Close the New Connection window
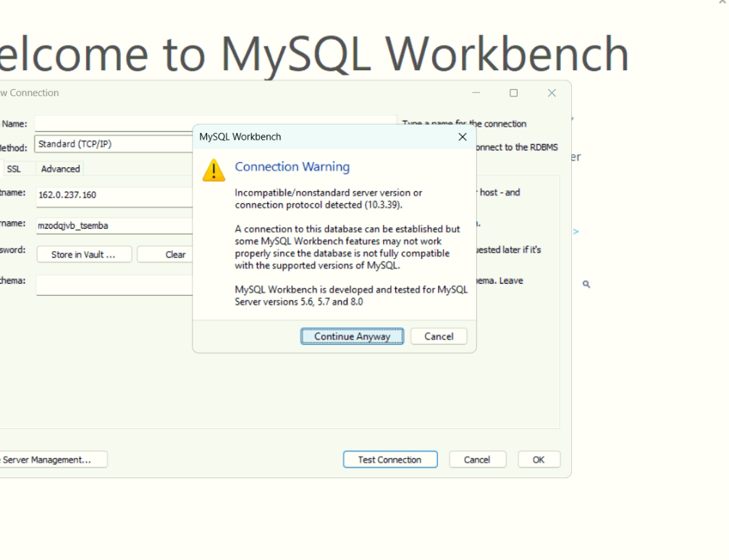Screen dimensions: 729x560 click(552, 93)
